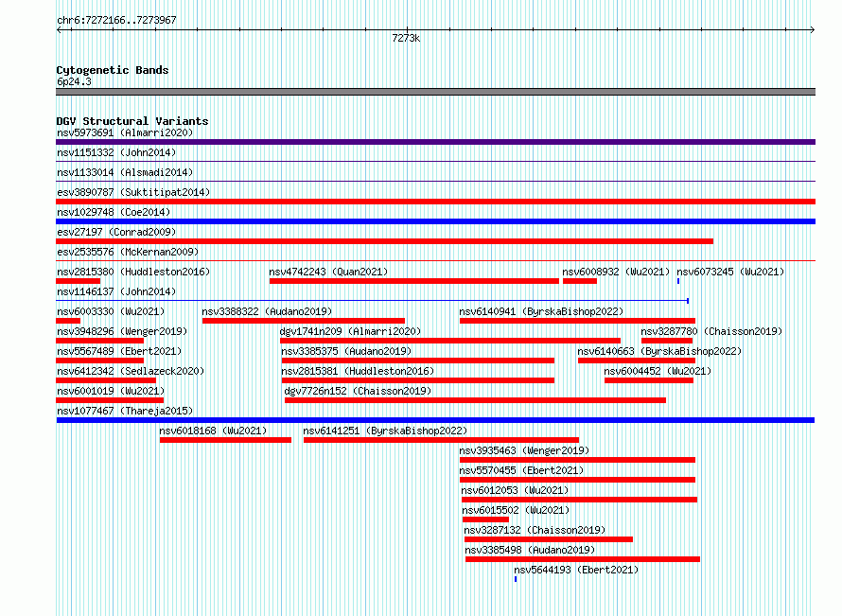842x616 pixels.
Task: Open the esv27197 (Conrad2009) variant
Action: tap(116, 232)
